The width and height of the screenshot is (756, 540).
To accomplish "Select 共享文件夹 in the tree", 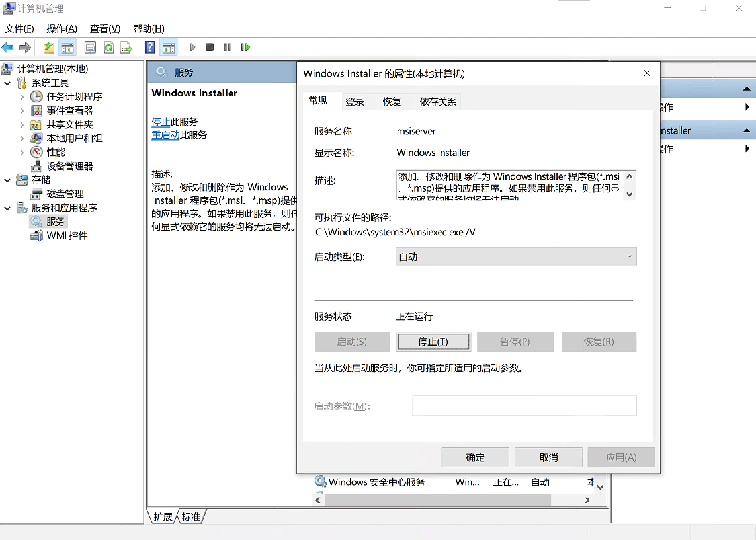I will (69, 125).
